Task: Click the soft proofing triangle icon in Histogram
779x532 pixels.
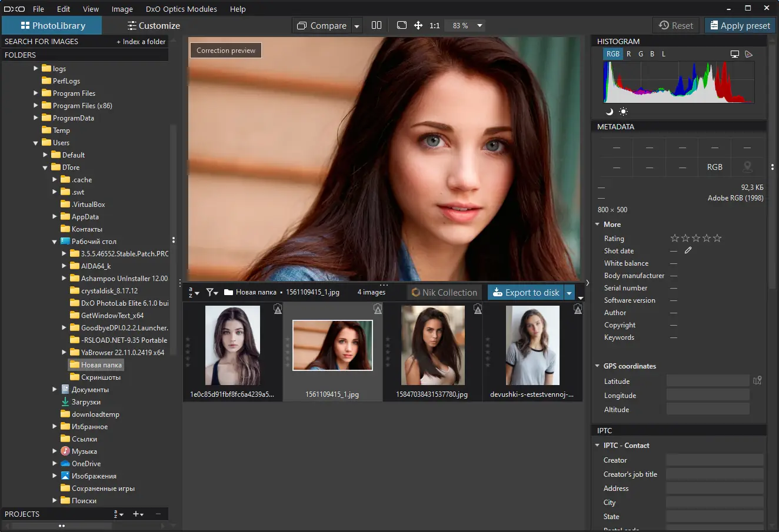Action: click(x=748, y=53)
